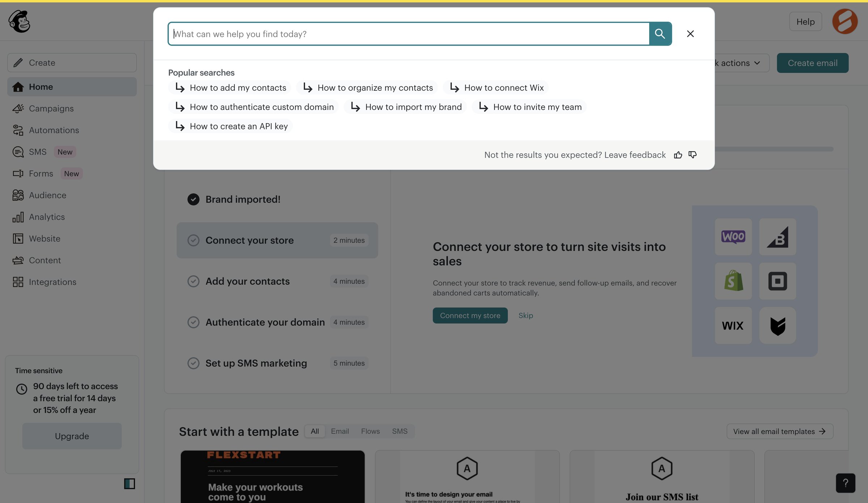Open the Flexstart template thumbnail

click(x=273, y=477)
